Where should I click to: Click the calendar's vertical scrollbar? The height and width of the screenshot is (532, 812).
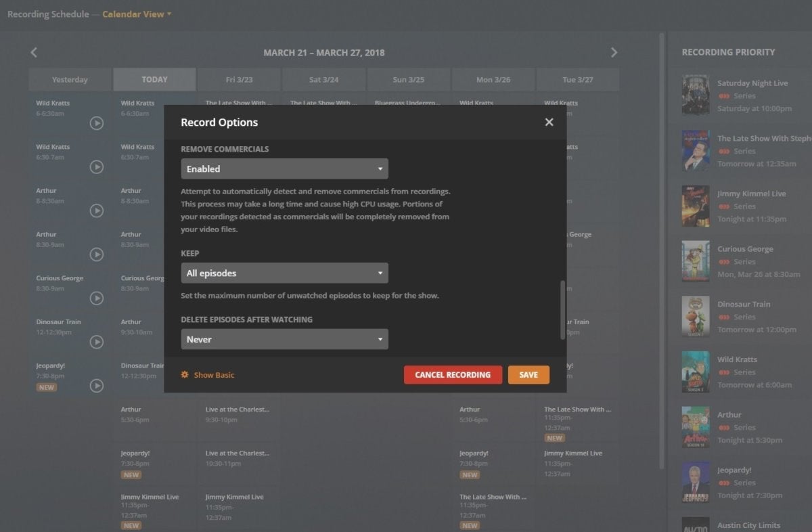662,250
